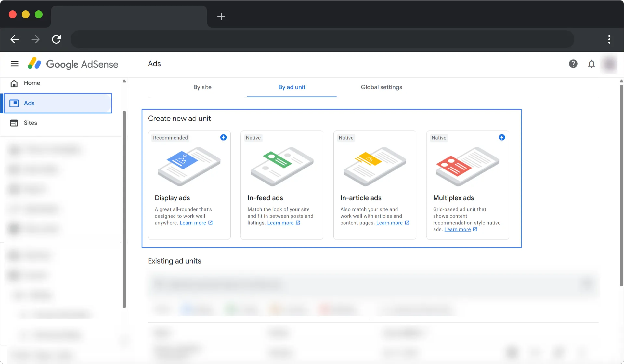Screen dimensions: 624x364
Task: Select the Ads icon in the sidebar
Action: coord(14,103)
